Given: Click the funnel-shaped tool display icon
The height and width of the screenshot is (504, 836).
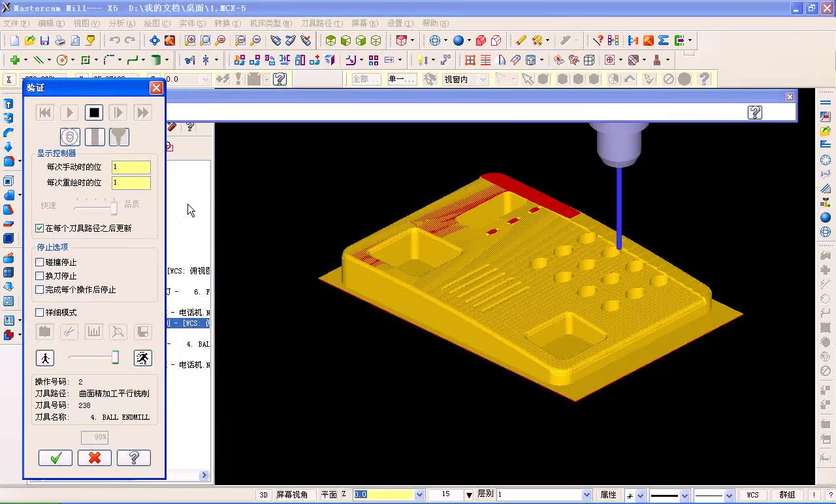Looking at the screenshot, I should pyautogui.click(x=119, y=137).
